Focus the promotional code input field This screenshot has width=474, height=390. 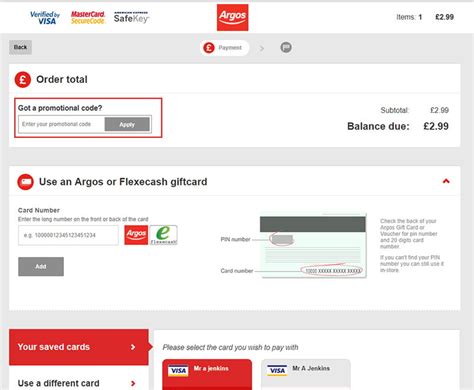62,124
